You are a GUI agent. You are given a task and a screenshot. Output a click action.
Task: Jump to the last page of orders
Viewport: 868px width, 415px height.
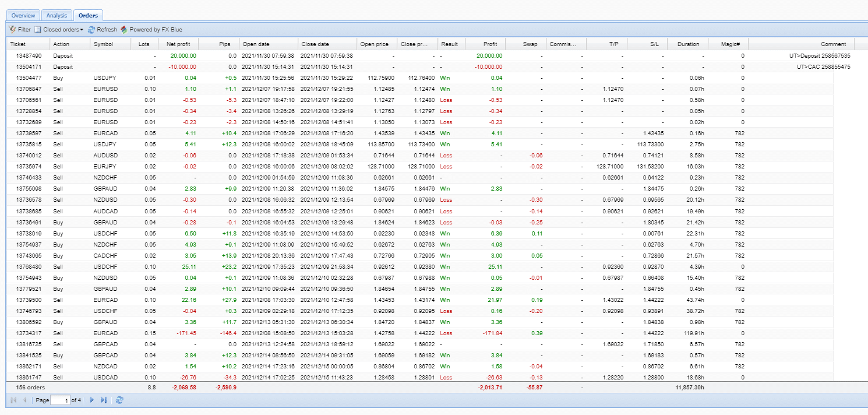[x=104, y=400]
